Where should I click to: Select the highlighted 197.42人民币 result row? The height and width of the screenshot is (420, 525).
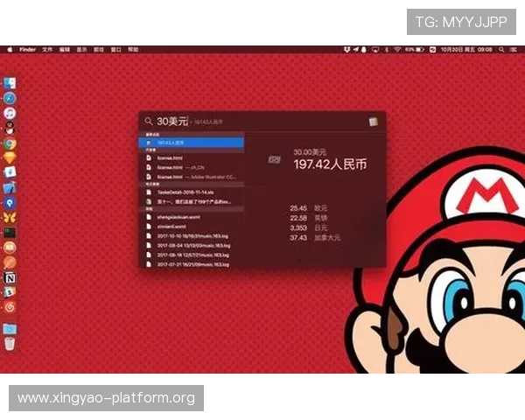[x=191, y=143]
